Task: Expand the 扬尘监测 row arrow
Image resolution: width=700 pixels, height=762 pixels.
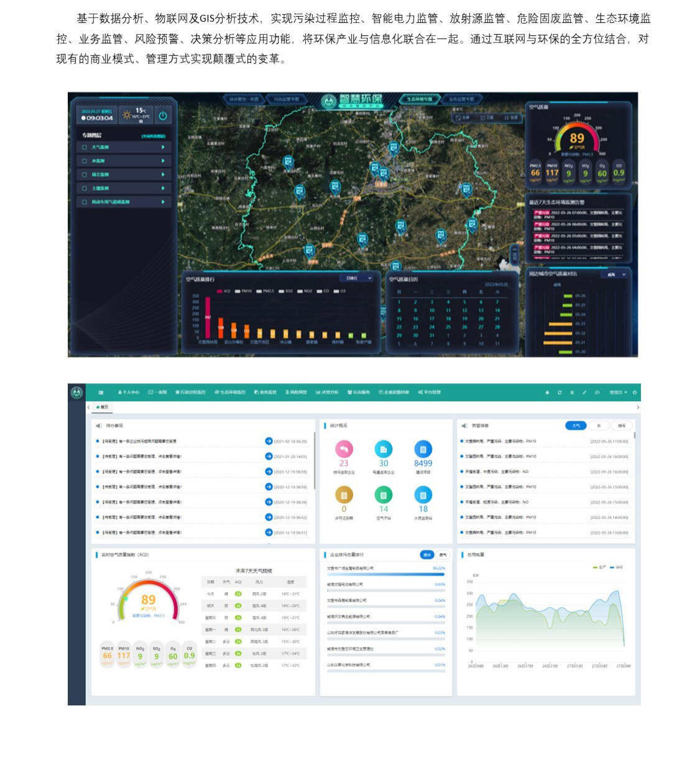Action: 163,175
